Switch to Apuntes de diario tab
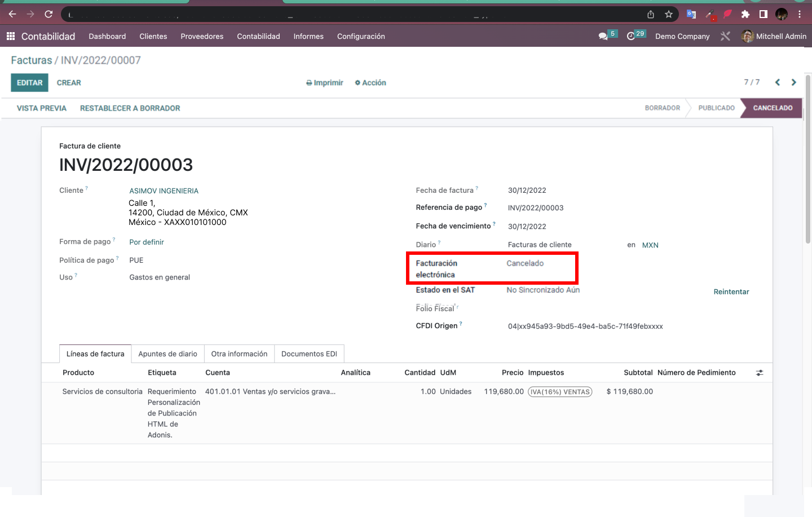812x517 pixels. coord(168,354)
